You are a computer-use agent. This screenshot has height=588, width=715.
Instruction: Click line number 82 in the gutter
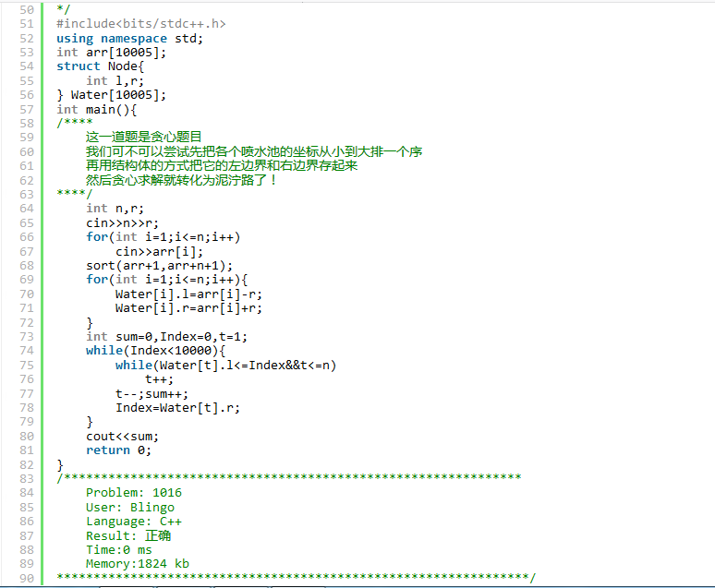point(27,465)
